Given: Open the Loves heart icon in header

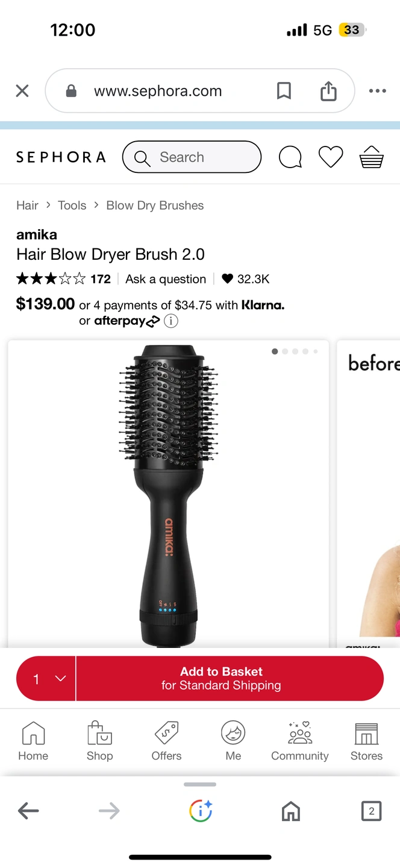Looking at the screenshot, I should click(x=331, y=157).
